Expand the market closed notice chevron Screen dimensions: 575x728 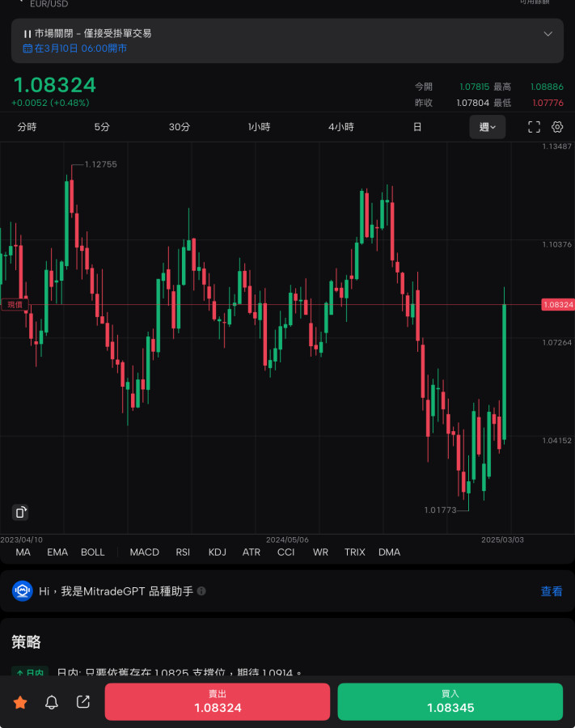[548, 34]
